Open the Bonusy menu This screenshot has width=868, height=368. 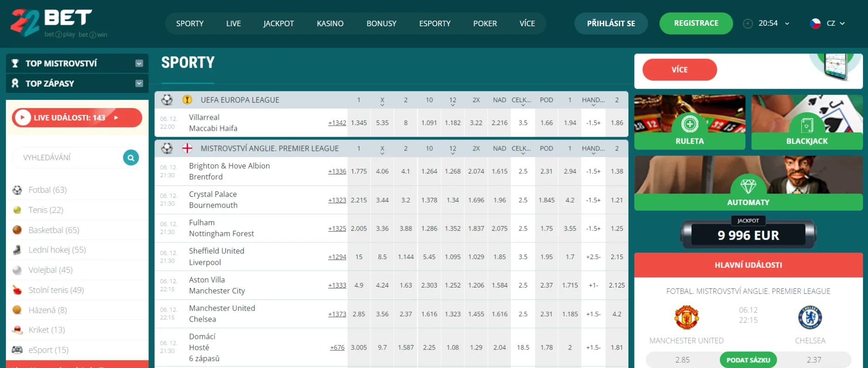point(382,23)
